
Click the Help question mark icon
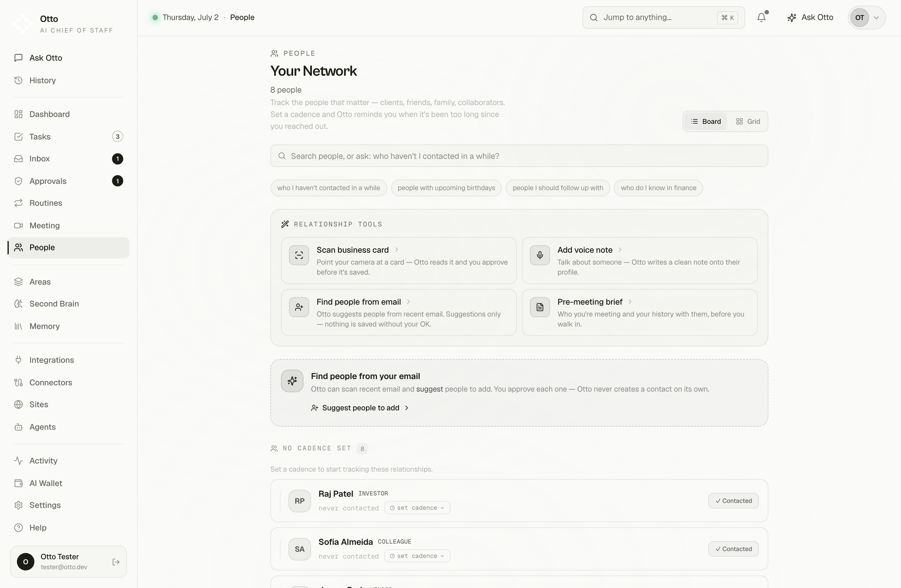pyautogui.click(x=18, y=527)
